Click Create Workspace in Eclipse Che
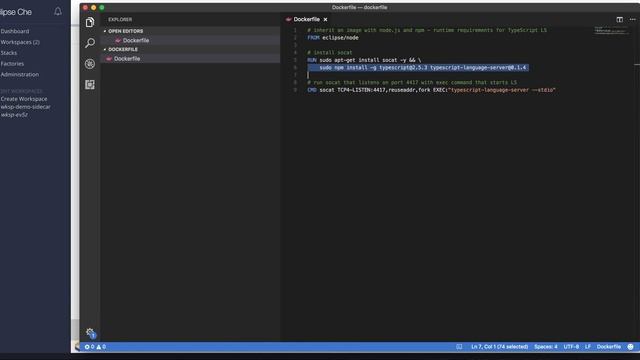640x360 pixels. (24, 99)
